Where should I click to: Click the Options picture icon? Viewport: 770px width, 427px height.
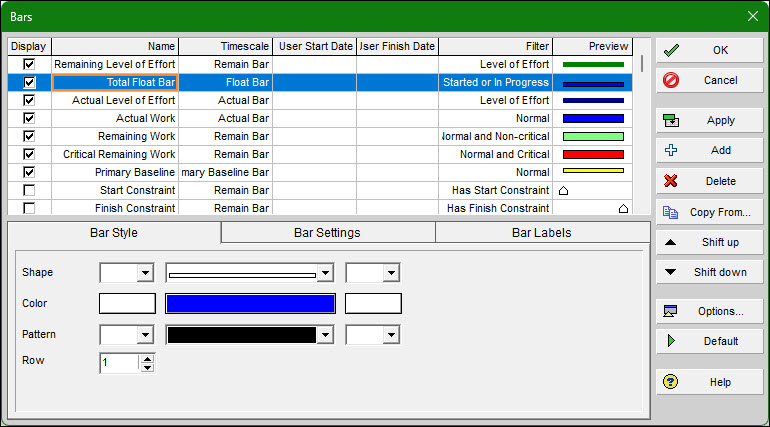[670, 311]
